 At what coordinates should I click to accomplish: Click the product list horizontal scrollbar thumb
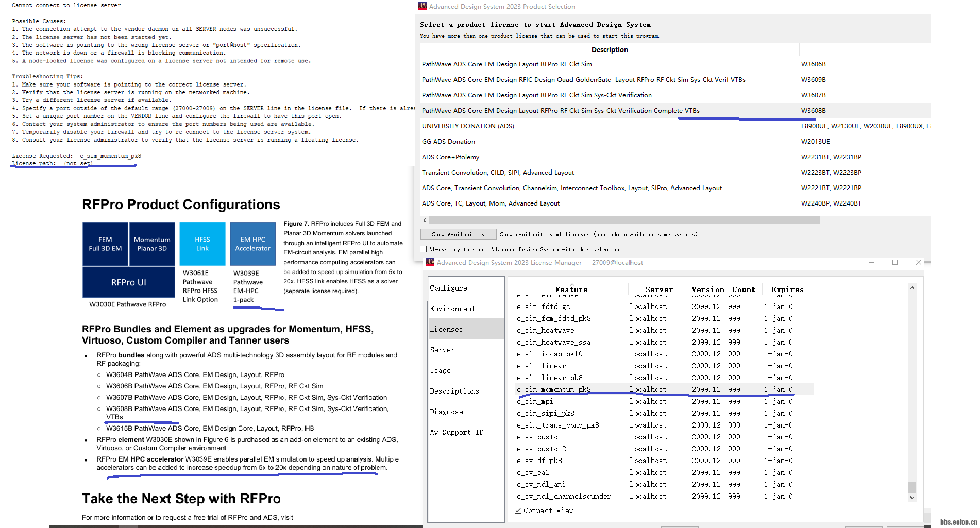click(x=624, y=220)
